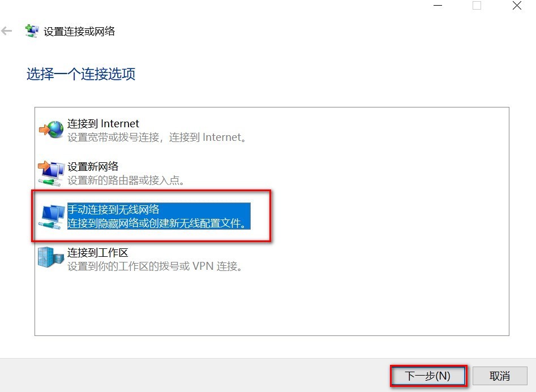
Task: Click the 选择一个连接选项 heading
Action: [x=81, y=74]
